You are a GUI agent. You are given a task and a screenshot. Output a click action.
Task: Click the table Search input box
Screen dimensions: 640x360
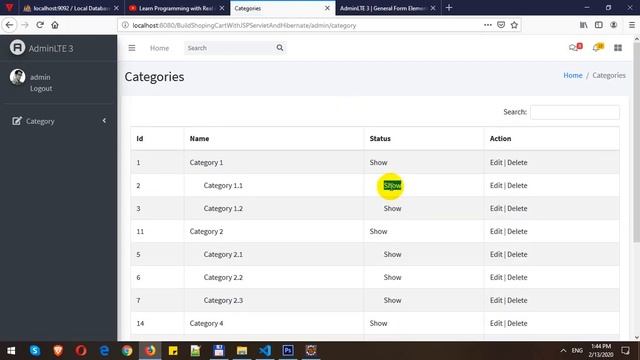tap(575, 112)
